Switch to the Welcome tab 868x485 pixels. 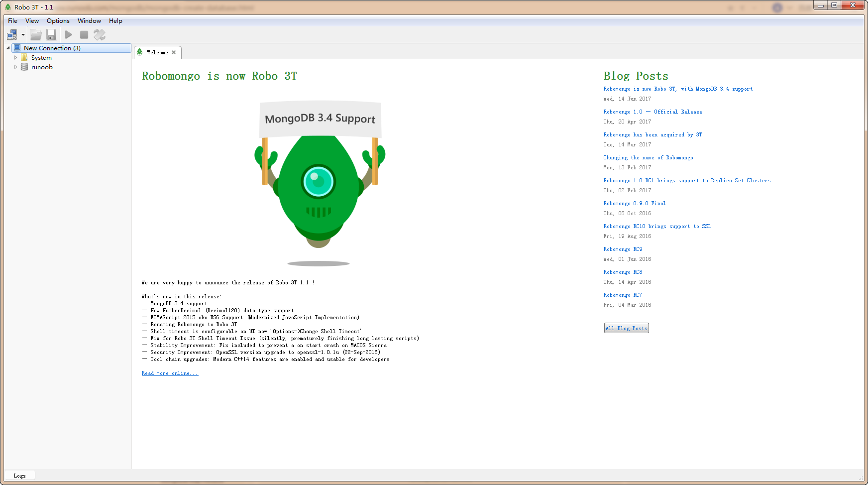tap(157, 52)
